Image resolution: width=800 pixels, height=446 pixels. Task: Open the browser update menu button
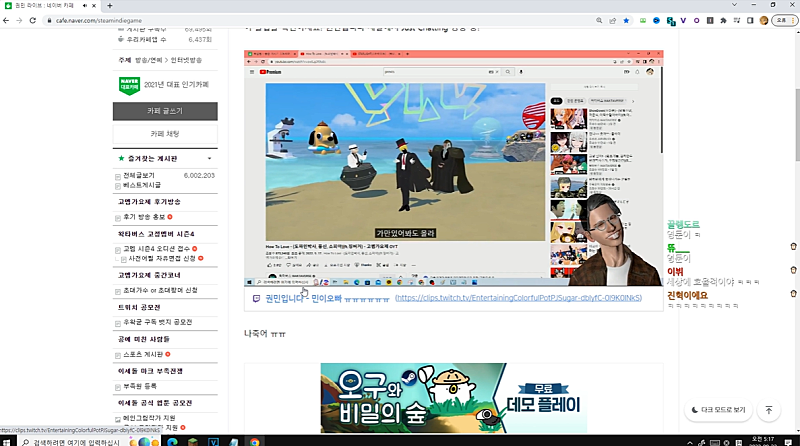[x=785, y=20]
